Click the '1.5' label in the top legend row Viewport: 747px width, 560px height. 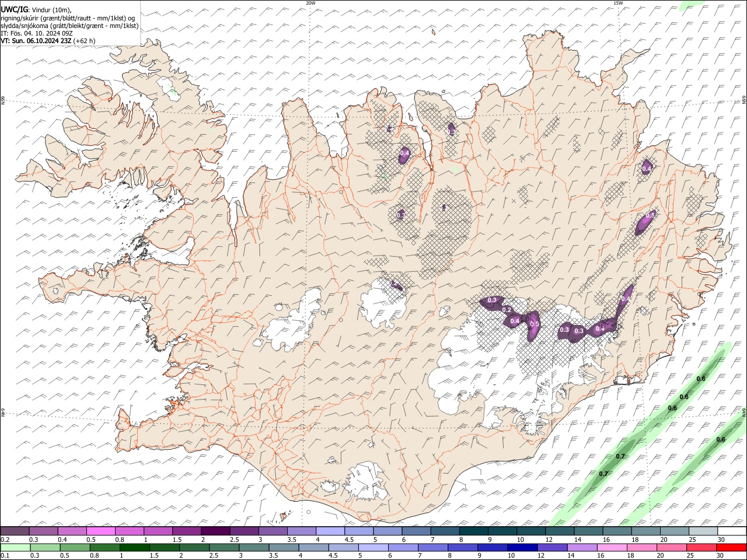tap(177, 540)
